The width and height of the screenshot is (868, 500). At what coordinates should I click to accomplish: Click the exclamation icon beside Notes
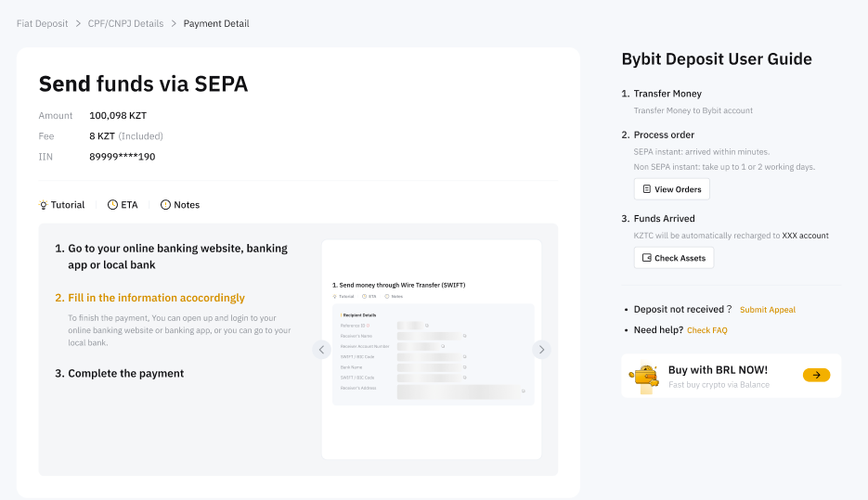(165, 205)
